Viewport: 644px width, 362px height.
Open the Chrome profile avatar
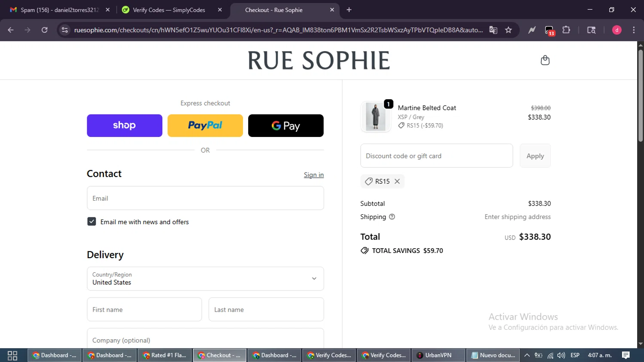(x=617, y=30)
